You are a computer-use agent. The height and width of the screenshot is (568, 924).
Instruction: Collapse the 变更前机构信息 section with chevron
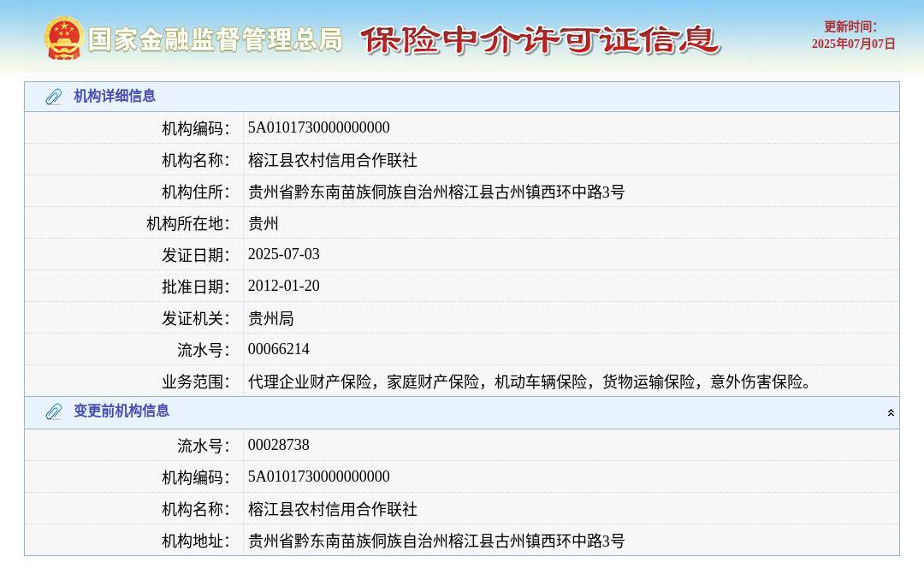click(x=891, y=412)
